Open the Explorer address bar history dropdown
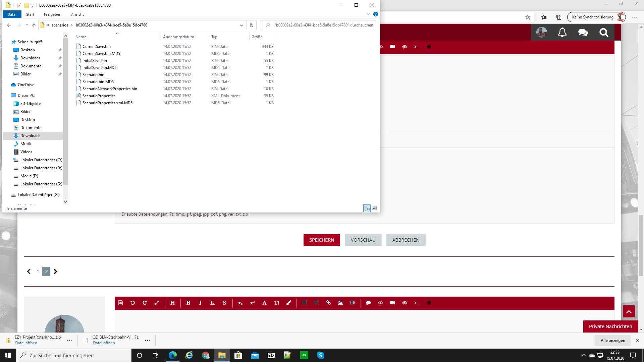Viewport: 644px width, 362px height. point(241,25)
